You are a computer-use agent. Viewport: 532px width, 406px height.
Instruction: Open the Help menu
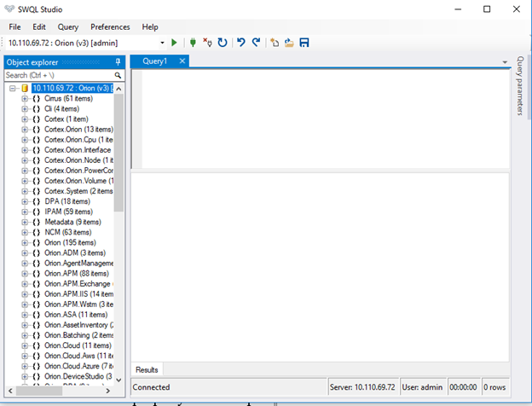150,26
